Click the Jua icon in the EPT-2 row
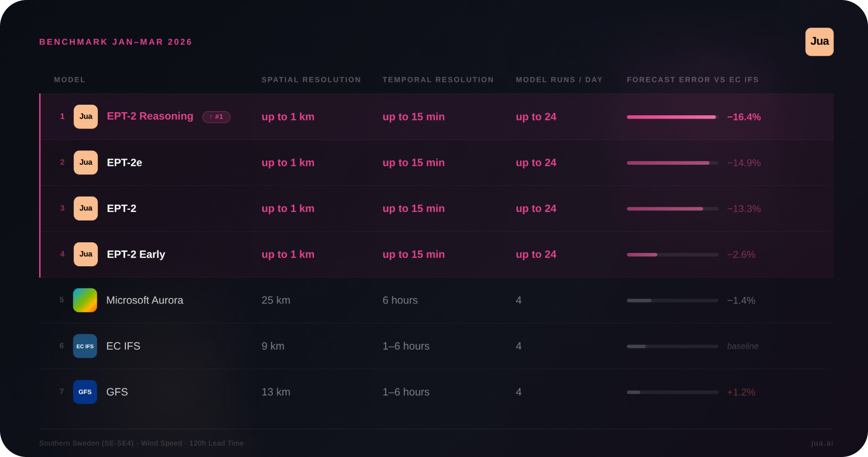868x457 pixels. [86, 208]
